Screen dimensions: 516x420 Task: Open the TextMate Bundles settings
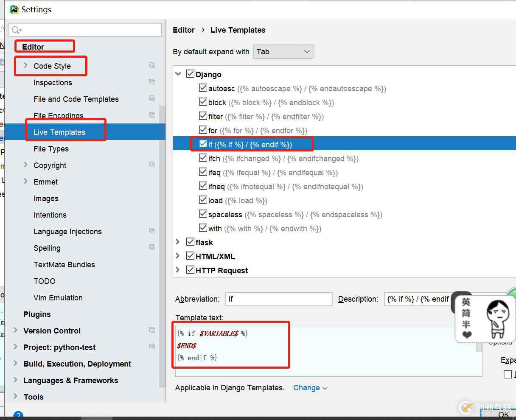(x=64, y=265)
